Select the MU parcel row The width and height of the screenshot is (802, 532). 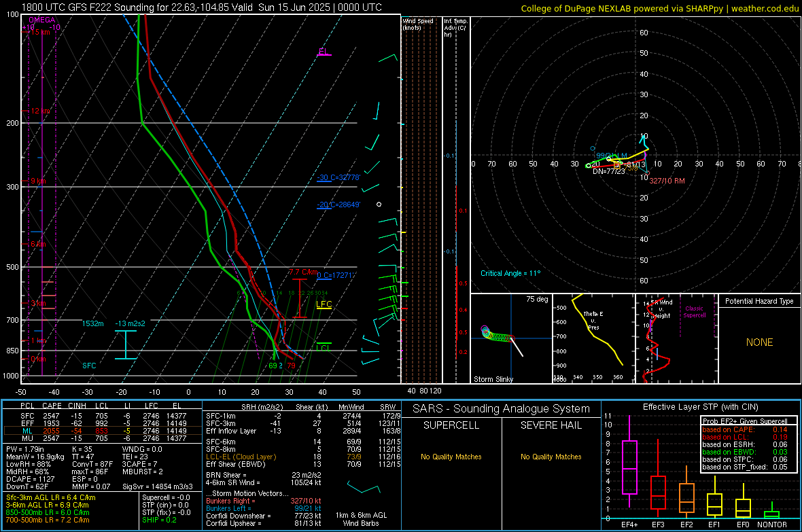[103, 438]
